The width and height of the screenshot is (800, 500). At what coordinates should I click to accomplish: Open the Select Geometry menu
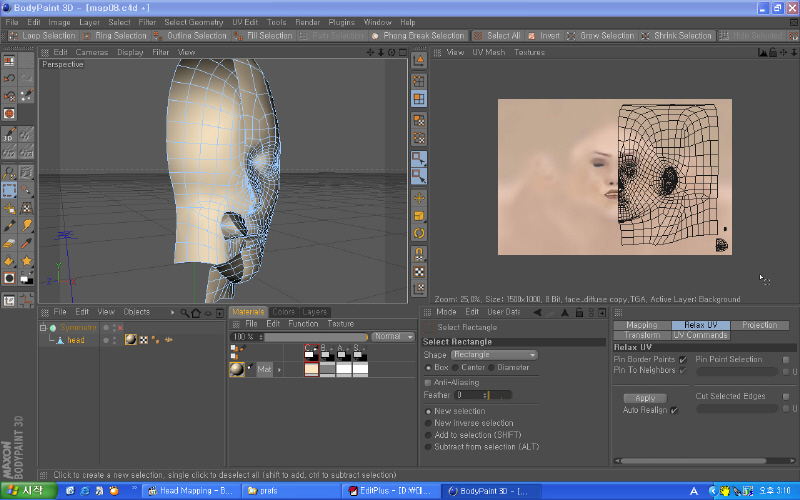tap(193, 22)
